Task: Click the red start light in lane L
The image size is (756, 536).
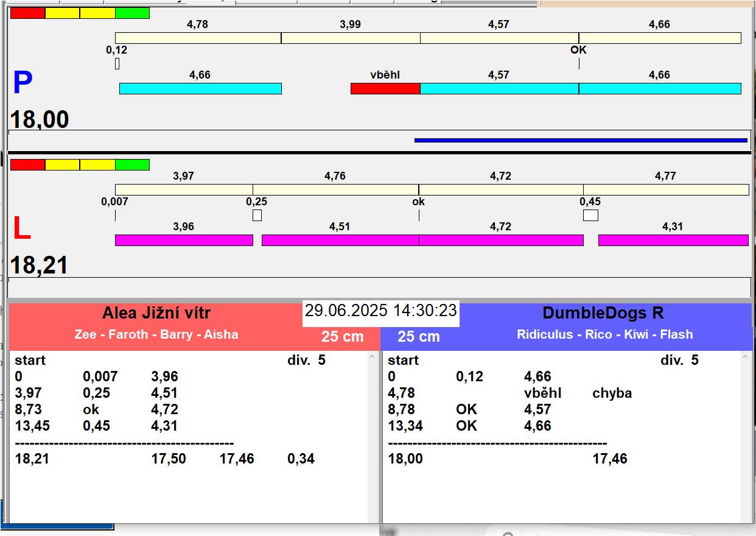Action: (x=27, y=164)
